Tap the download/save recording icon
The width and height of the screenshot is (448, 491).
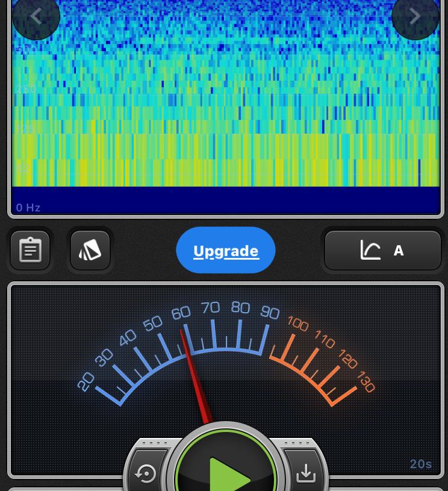click(x=306, y=474)
